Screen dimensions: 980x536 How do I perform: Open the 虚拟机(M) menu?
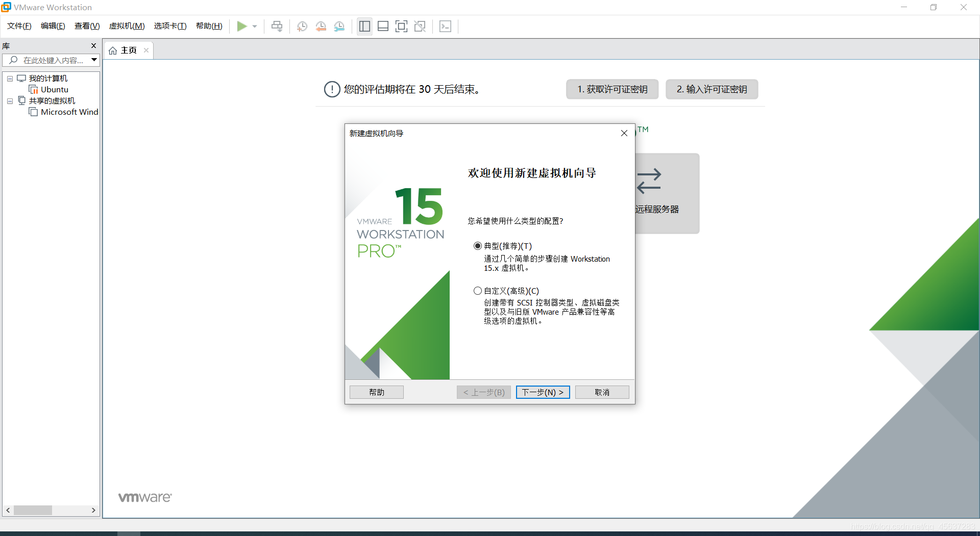pyautogui.click(x=127, y=25)
